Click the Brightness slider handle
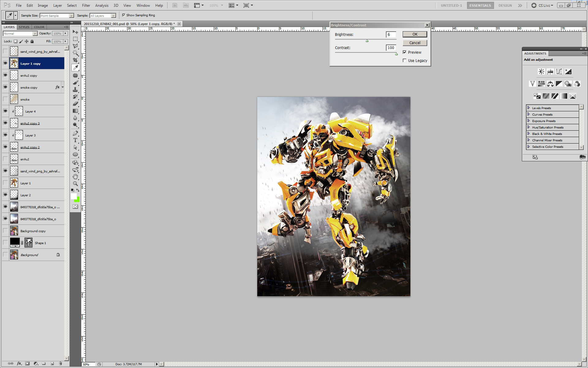 367,41
